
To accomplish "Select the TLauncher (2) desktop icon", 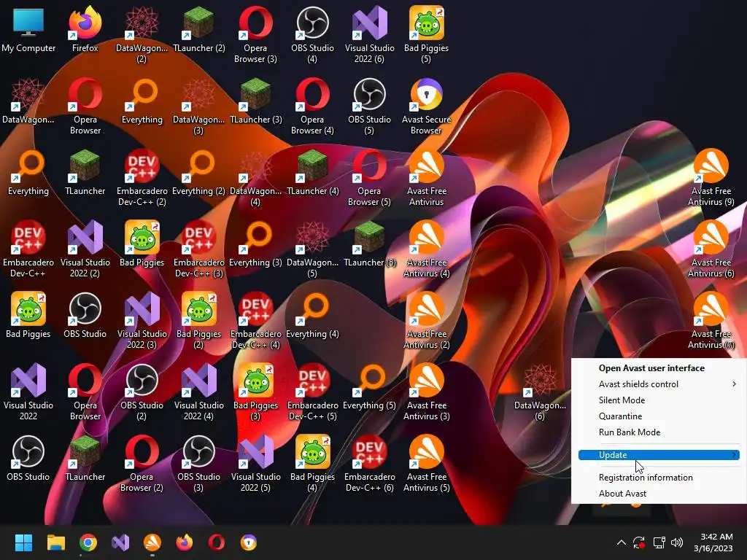I will 198,31.
